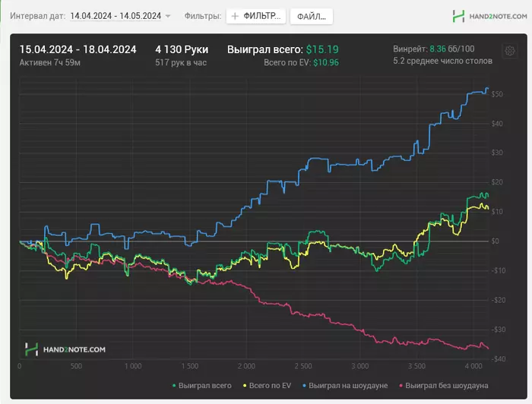Click the 4 130 Руки hand count
This screenshot has width=532, height=404.
[182, 49]
